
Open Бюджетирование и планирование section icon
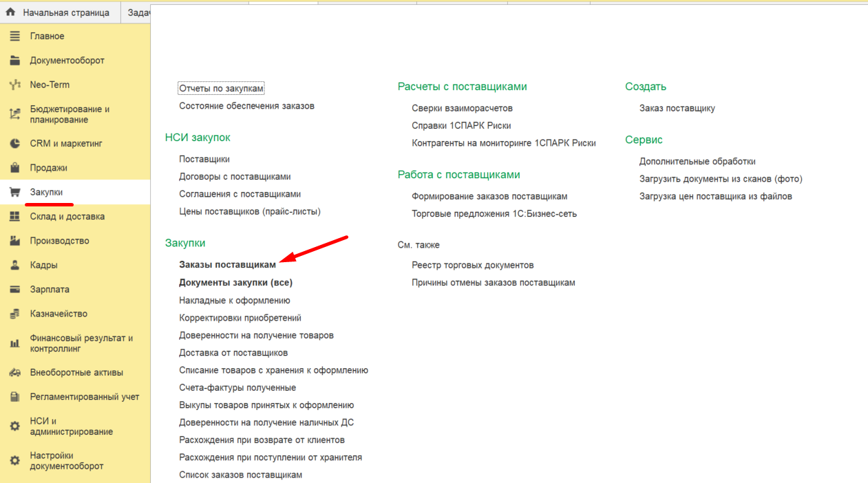pos(14,114)
